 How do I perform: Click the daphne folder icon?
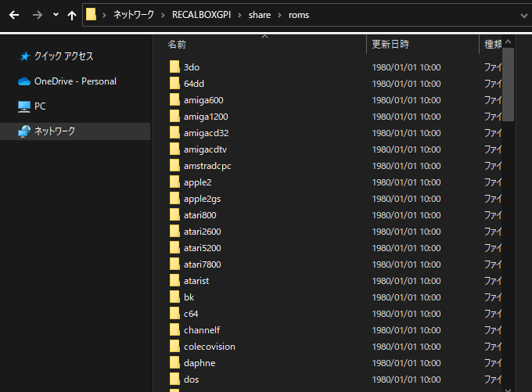[174, 363]
